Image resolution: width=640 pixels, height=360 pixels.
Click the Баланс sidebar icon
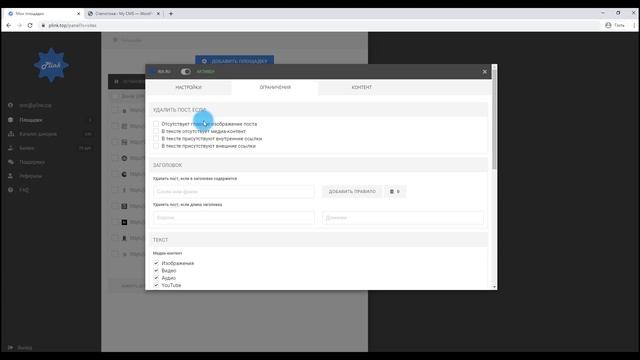tap(11, 148)
